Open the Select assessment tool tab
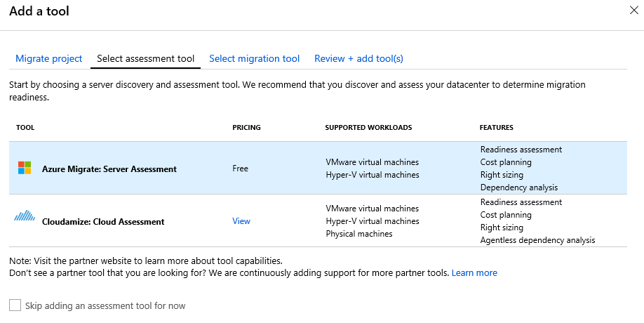 click(145, 58)
